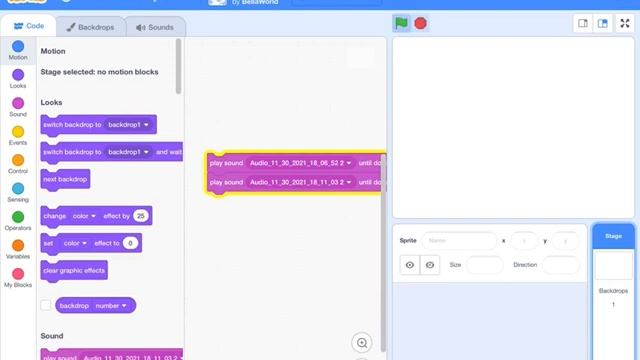This screenshot has width=640, height=360.
Task: Click the clear graphic effects block
Action: click(74, 271)
